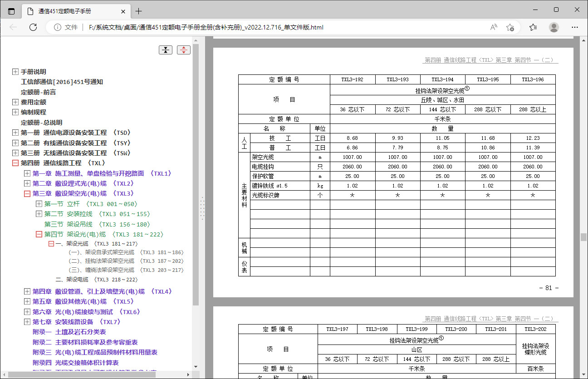This screenshot has height=379, width=588.
Task: Expand all tree nodes button
Action: (x=184, y=50)
